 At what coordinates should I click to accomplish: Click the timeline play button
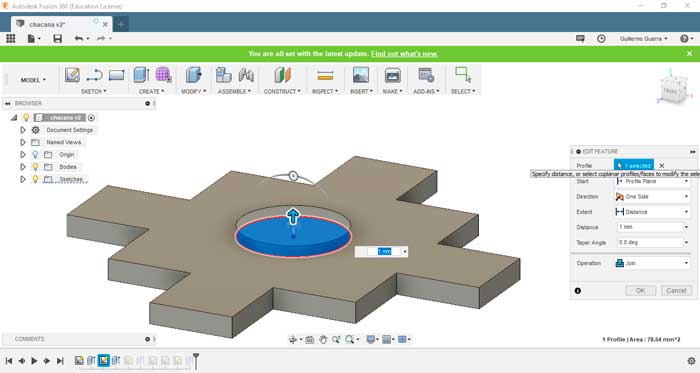(x=34, y=361)
